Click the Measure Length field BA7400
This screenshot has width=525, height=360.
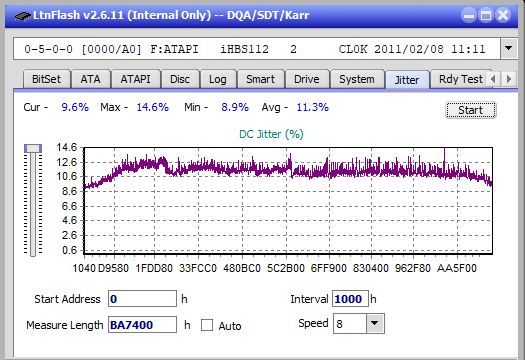tap(142, 325)
